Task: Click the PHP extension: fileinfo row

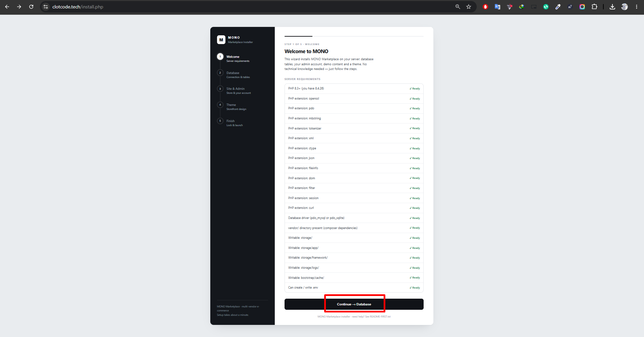Action: [x=354, y=168]
